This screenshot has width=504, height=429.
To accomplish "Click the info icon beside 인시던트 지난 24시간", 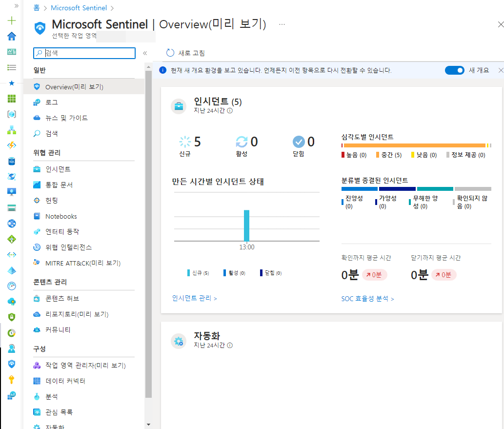I will [x=230, y=111].
